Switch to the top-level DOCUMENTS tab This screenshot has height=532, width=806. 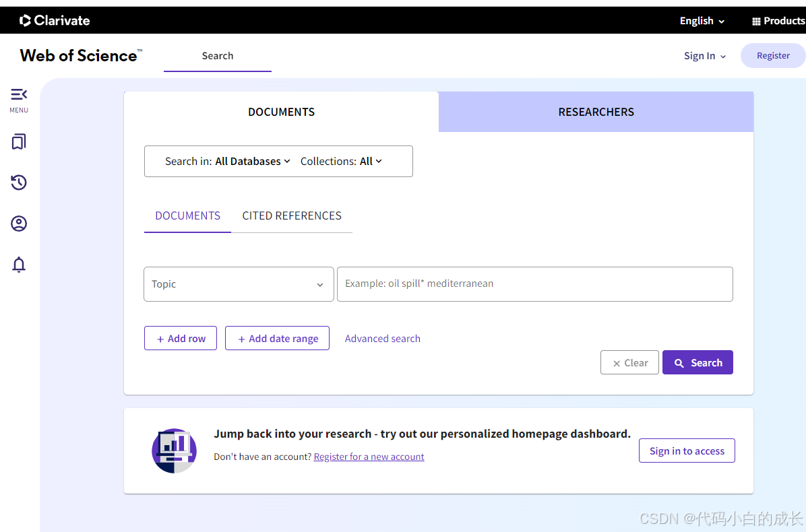281,112
